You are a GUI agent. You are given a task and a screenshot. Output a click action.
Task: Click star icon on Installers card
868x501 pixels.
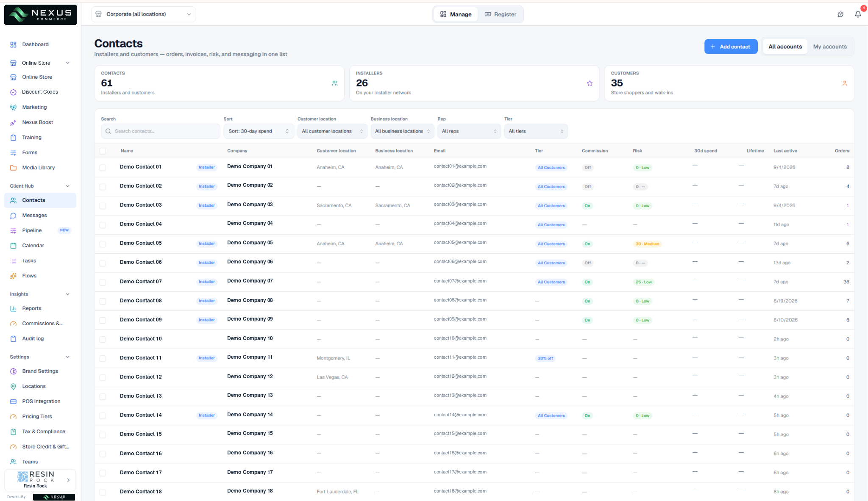tap(590, 83)
